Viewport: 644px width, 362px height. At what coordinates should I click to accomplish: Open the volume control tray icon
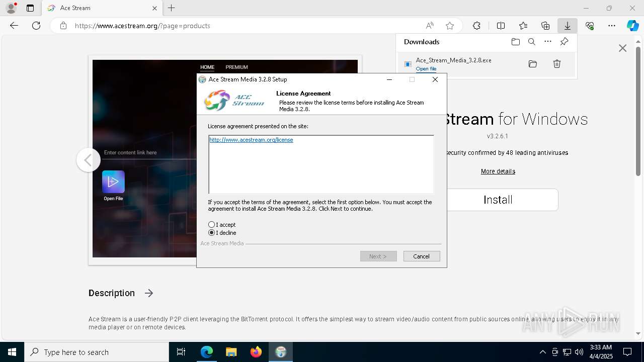click(579, 352)
